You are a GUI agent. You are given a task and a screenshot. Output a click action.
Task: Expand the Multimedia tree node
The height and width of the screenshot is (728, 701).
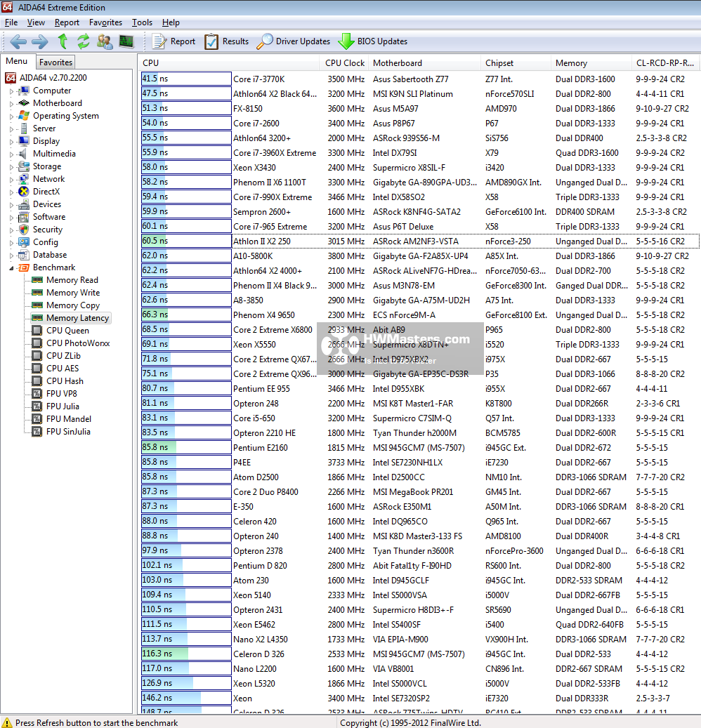[12, 154]
